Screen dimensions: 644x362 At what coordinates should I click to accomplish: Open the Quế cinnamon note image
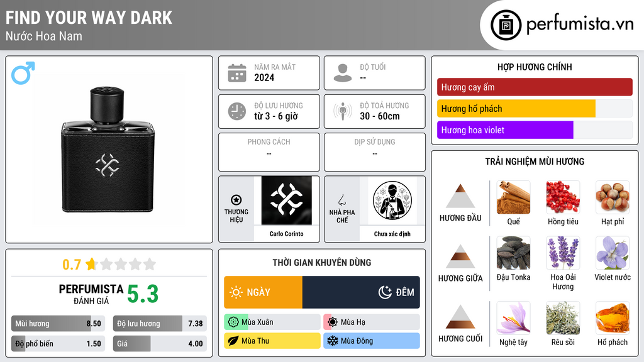point(513,197)
